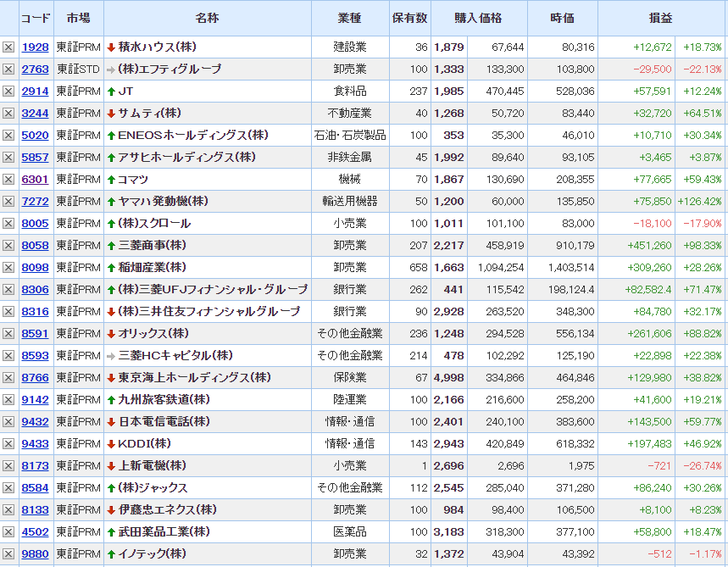
Task: Click the X icon beside code 8098
Action: pos(8,268)
